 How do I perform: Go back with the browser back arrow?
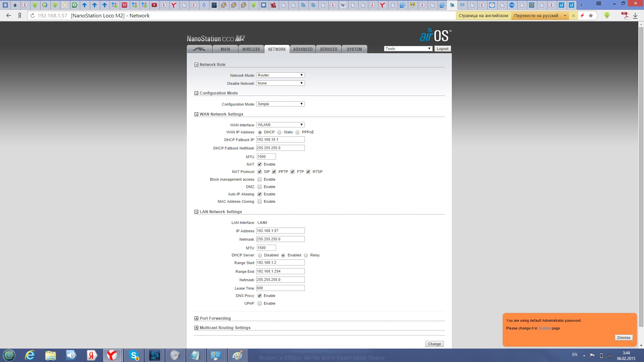click(9, 15)
